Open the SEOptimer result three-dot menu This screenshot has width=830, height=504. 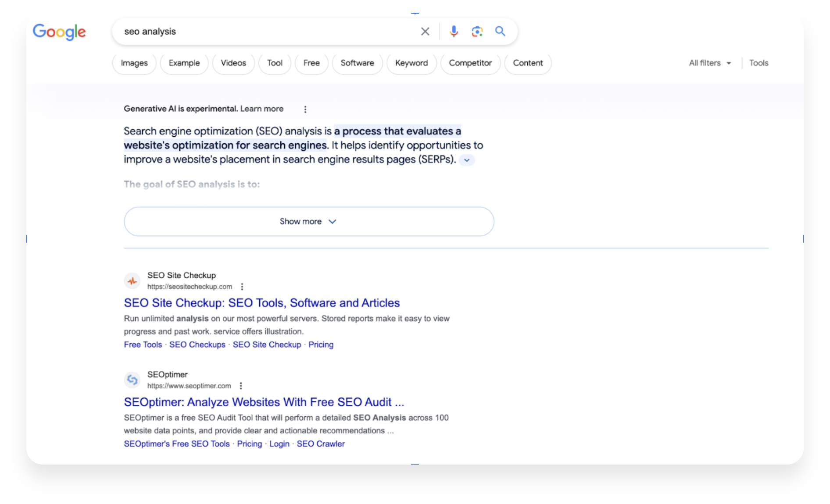(241, 386)
